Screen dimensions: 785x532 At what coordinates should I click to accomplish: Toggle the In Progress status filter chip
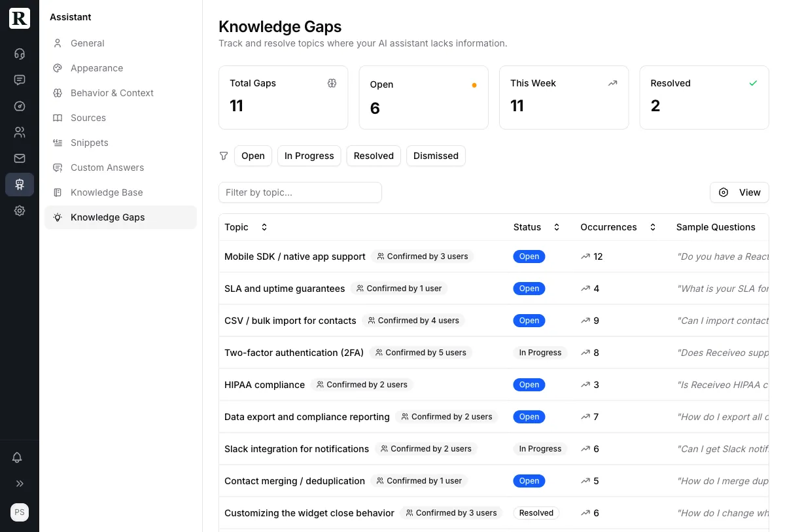(309, 156)
